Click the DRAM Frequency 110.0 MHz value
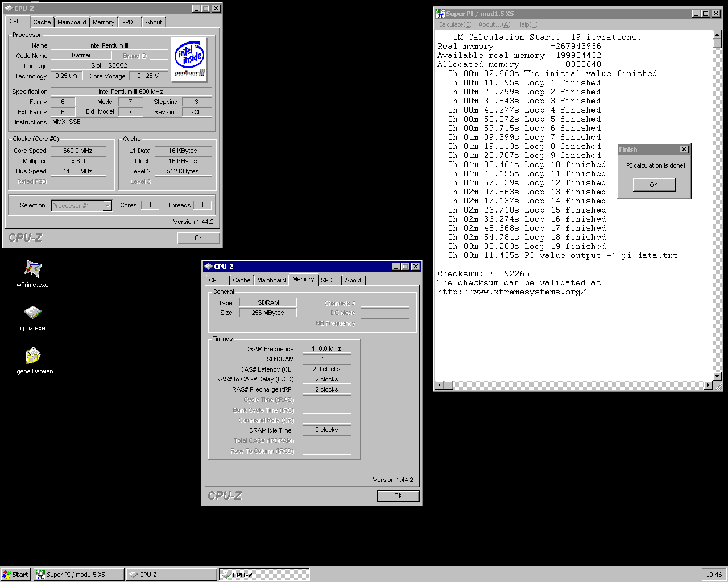 (326, 348)
